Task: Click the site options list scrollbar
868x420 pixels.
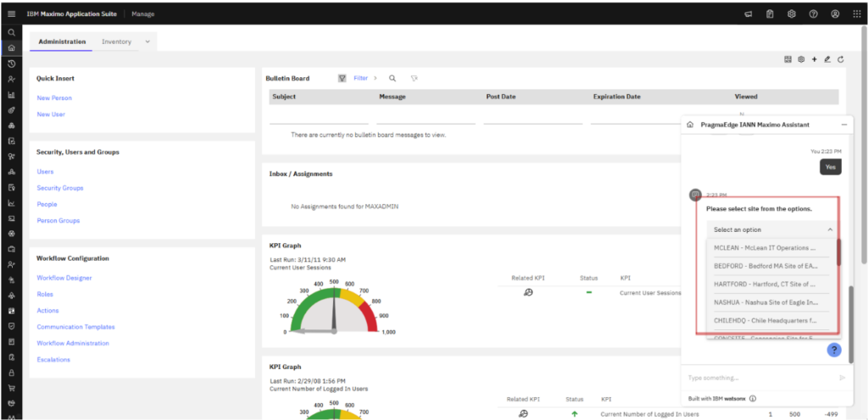Action: [x=838, y=252]
